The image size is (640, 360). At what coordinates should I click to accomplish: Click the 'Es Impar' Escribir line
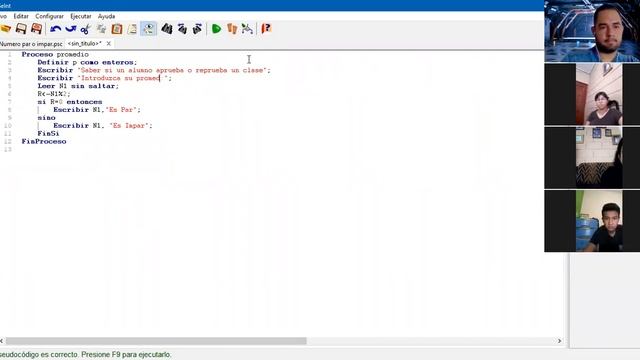pyautogui.click(x=103, y=126)
